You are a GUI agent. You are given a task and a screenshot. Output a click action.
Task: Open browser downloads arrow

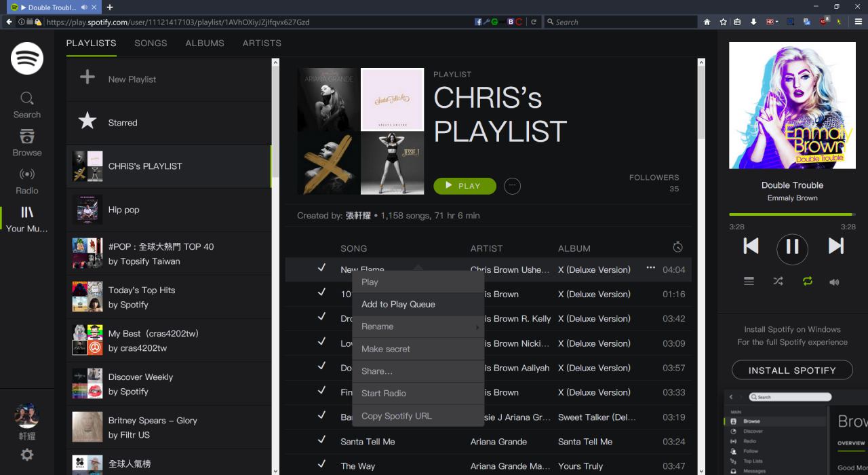[753, 22]
